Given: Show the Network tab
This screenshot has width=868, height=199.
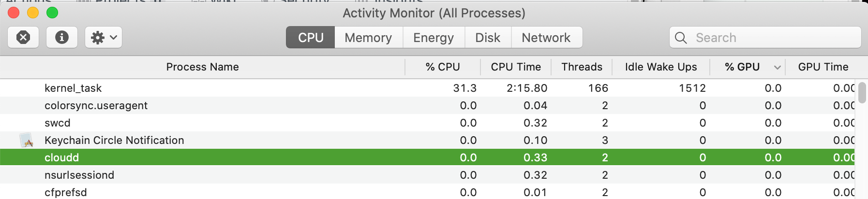Looking at the screenshot, I should [546, 37].
